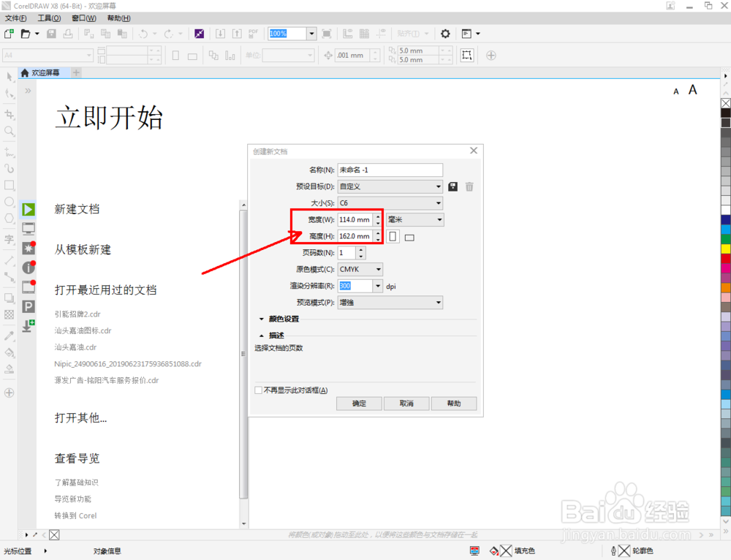The height and width of the screenshot is (560, 731).
Task: Click the 渲染分辨率 300 value field
Action: (355, 286)
